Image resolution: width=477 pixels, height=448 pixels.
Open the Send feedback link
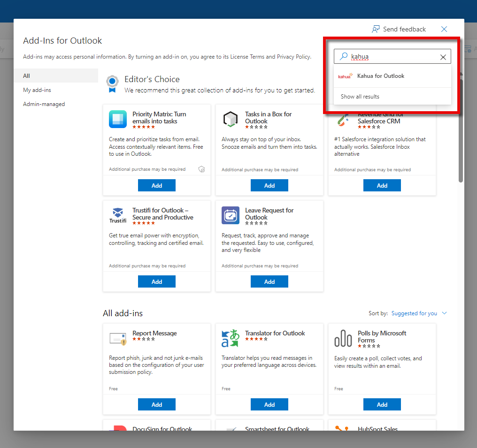(x=399, y=29)
